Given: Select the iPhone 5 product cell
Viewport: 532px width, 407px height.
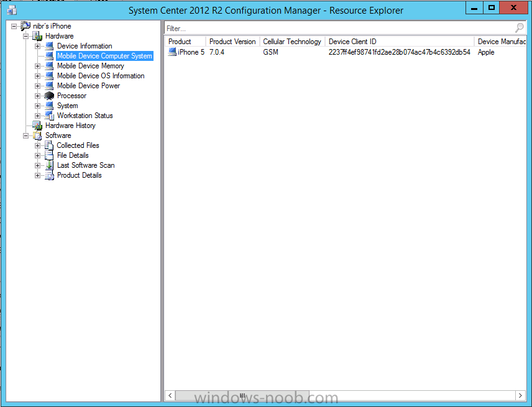Looking at the screenshot, I should [x=191, y=52].
